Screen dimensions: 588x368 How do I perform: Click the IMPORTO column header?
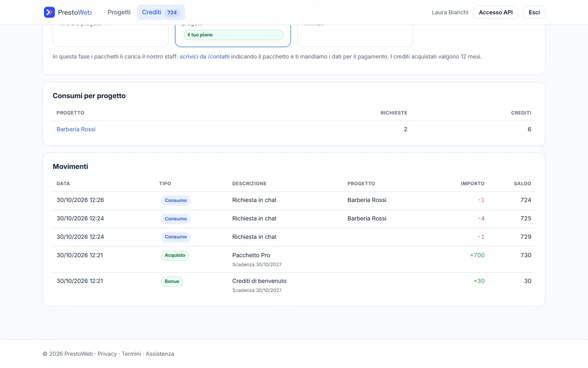(x=473, y=184)
